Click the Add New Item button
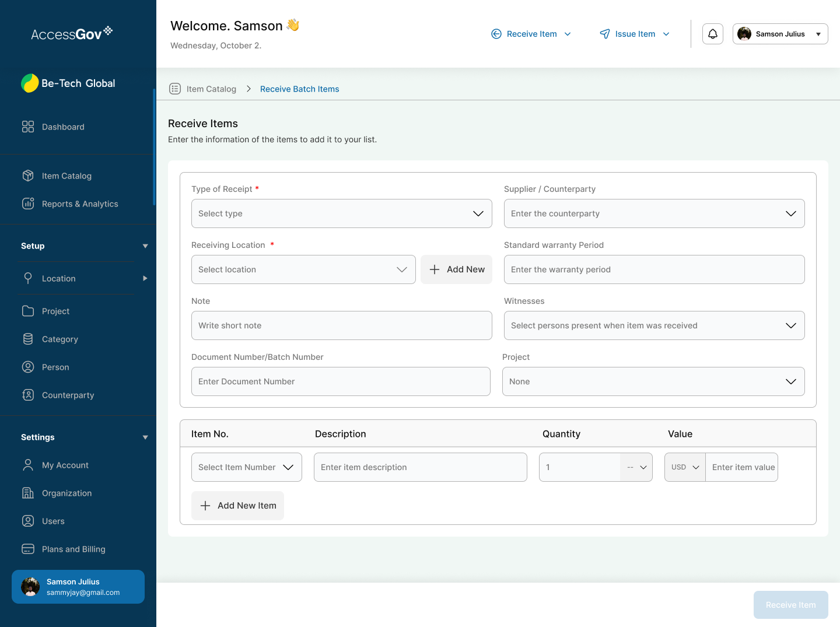 point(237,506)
